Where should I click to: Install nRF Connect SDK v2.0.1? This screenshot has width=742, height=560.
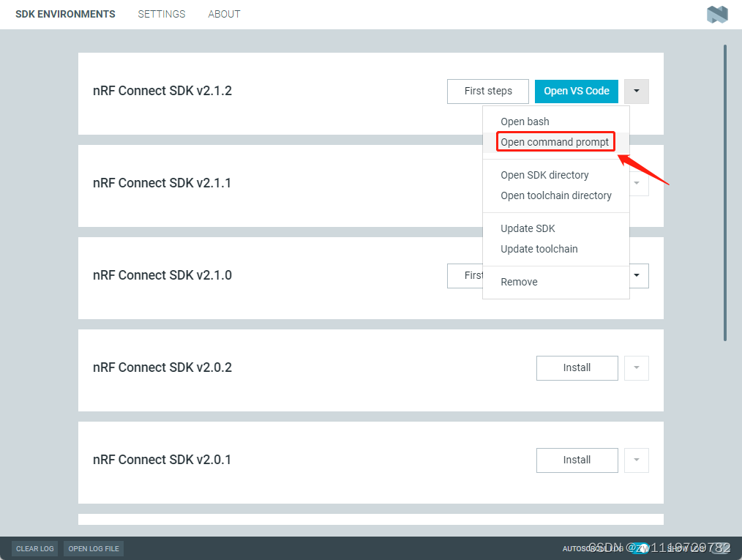coord(577,460)
